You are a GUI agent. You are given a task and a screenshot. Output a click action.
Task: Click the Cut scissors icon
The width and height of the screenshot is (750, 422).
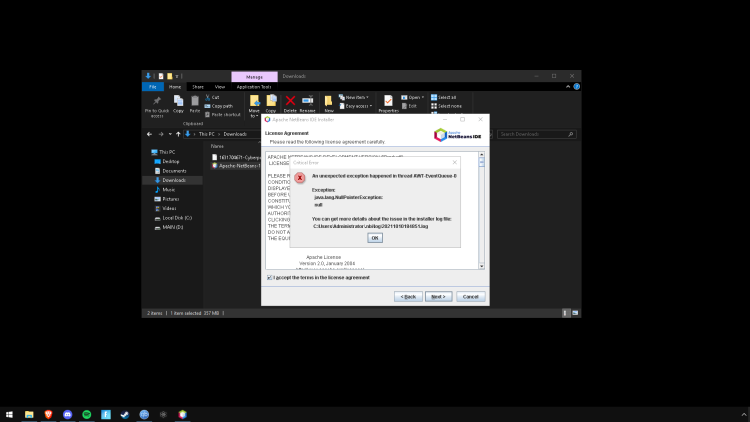coord(208,97)
